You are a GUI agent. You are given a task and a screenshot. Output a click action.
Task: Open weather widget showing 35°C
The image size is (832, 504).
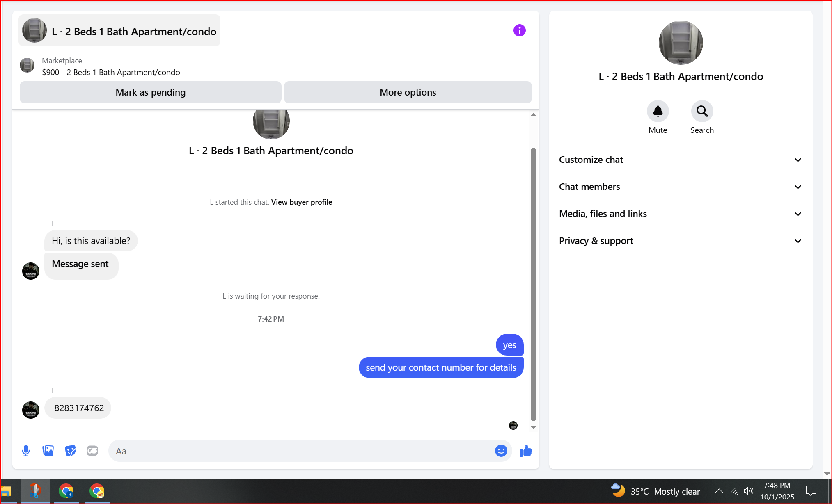pos(655,491)
